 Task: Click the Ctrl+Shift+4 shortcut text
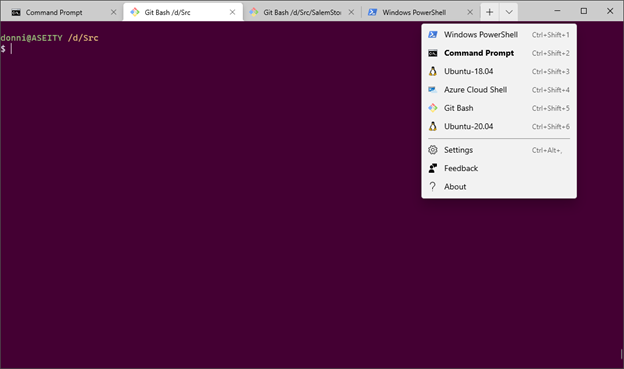tap(551, 90)
